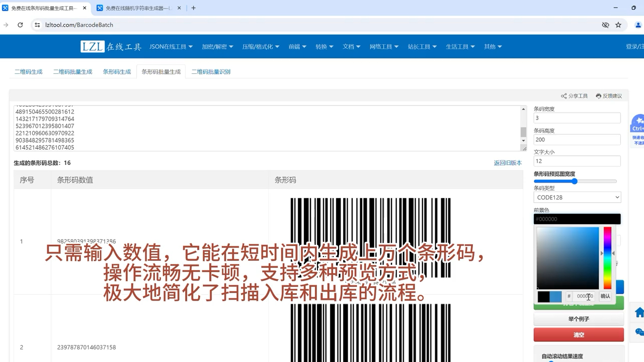Image resolution: width=644 pixels, height=362 pixels.
Task: Expand the 前端 menu
Action: 297,46
